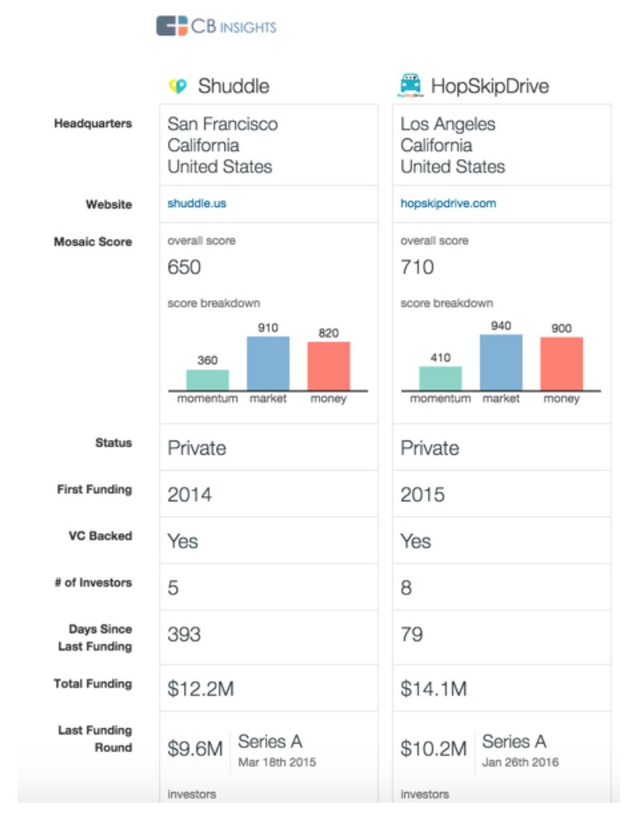The image size is (644, 833).
Task: Click the # of Investors row label
Action: [93, 582]
